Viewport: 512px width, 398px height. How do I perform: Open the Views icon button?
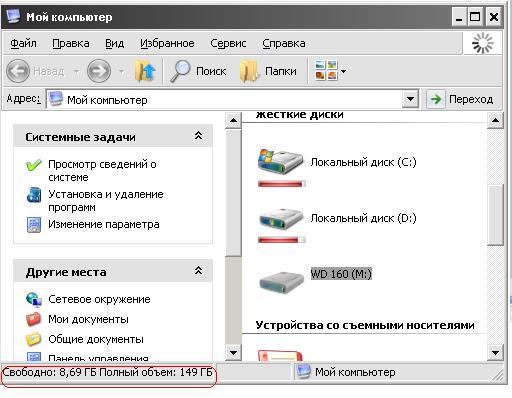click(x=326, y=70)
